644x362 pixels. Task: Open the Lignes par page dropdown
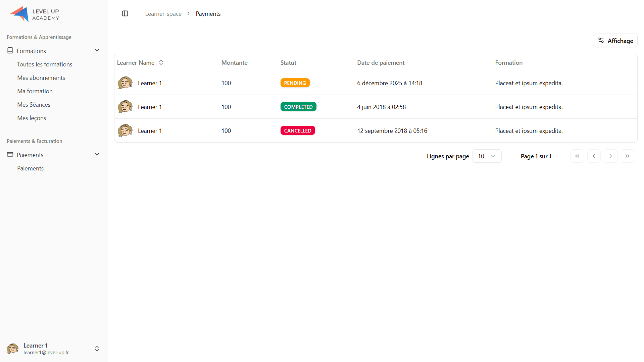(487, 156)
